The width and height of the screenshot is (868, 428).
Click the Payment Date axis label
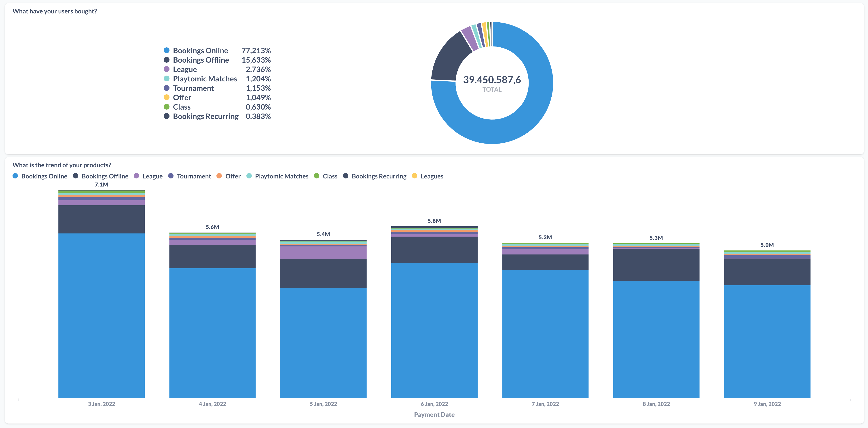coord(434,415)
